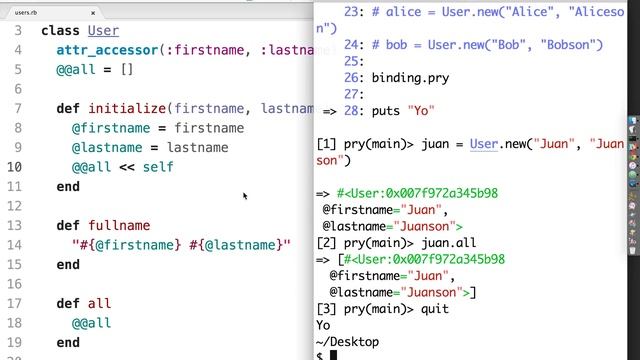
Task: Click the ":firstname," symbol on line 4
Action: (209, 50)
